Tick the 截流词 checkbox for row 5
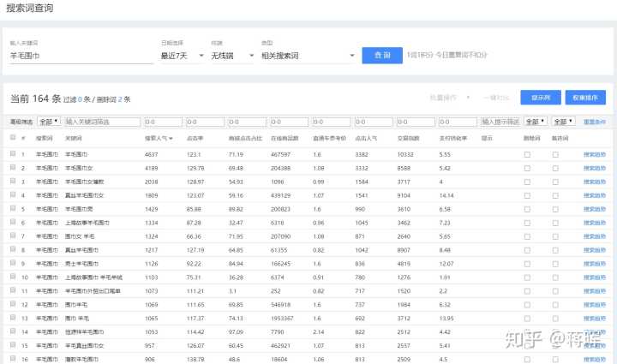The height and width of the screenshot is (364, 617). [555, 208]
